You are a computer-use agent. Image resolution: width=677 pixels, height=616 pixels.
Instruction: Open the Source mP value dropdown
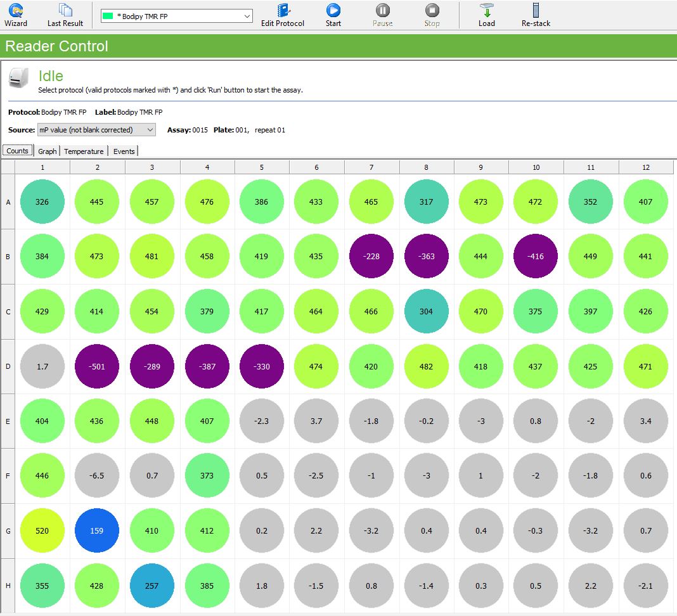(x=150, y=130)
